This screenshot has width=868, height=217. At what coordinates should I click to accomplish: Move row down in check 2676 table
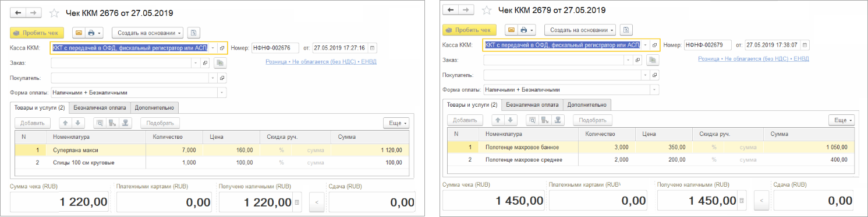click(x=77, y=123)
